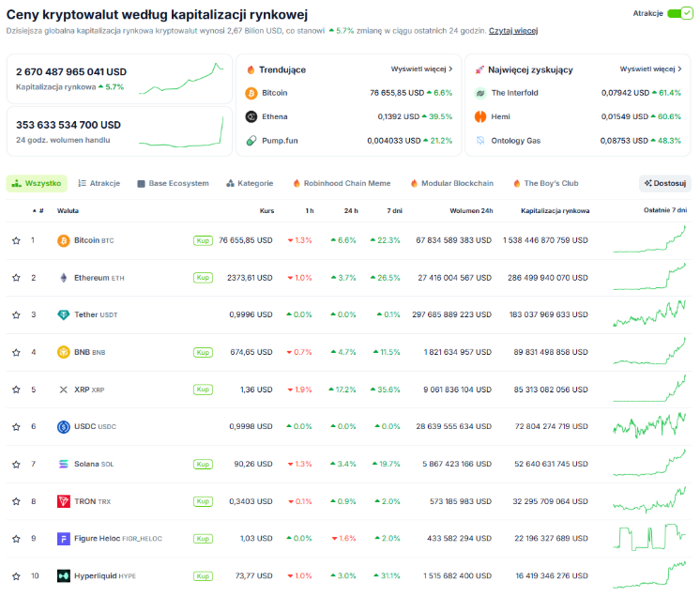700x597 pixels.
Task: Click Ethena's 0,1392 USD price
Action: [x=398, y=117]
